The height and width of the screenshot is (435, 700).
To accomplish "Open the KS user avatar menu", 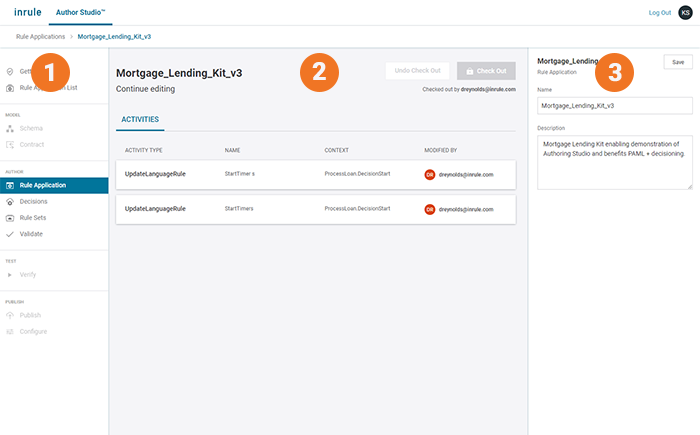I will [685, 12].
